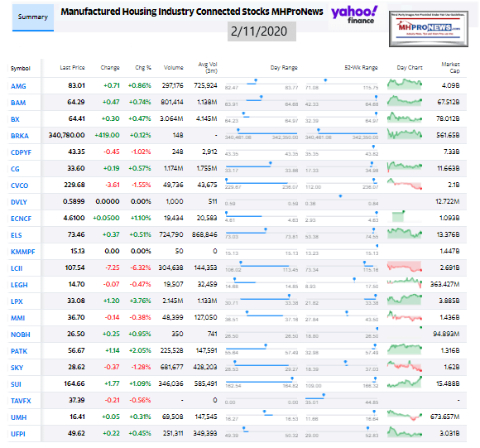Sort by the Market Cap column header
Screen dimensions: 480x448
[450, 68]
